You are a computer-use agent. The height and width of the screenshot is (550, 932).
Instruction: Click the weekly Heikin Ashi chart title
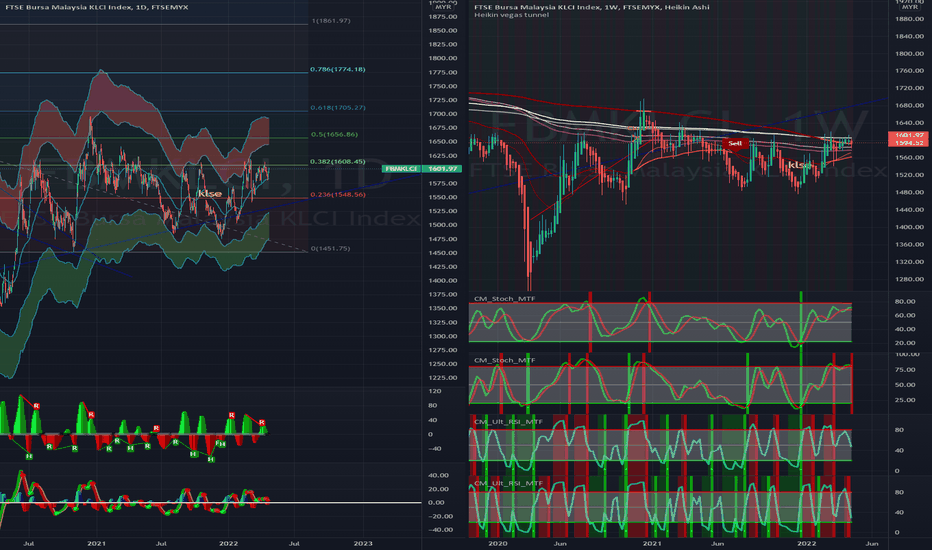coord(591,7)
